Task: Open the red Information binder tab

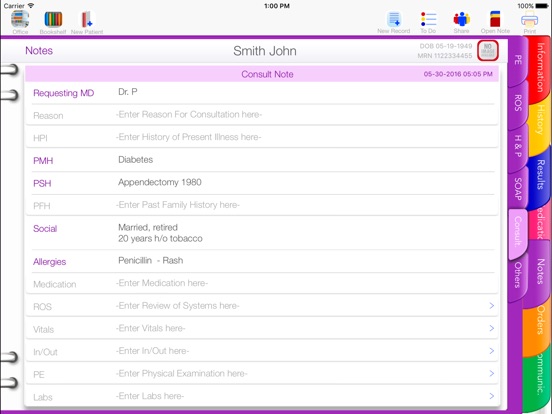Action: (x=540, y=68)
